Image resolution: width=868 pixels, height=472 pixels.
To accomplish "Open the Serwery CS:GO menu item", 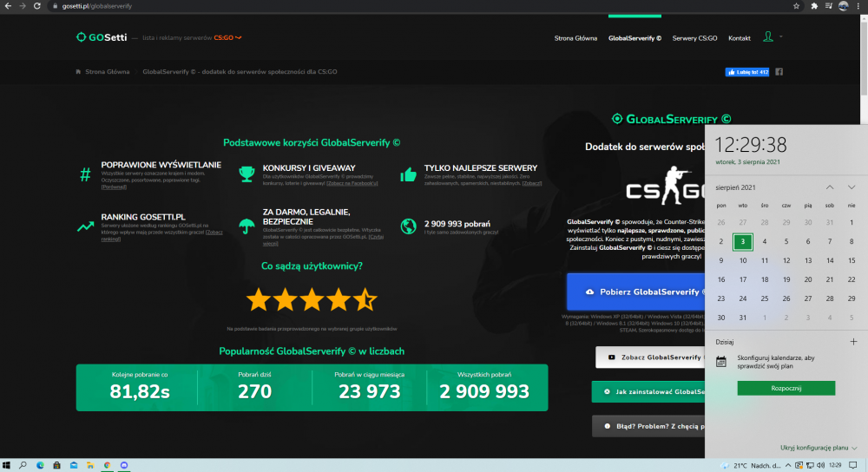I will tap(694, 38).
